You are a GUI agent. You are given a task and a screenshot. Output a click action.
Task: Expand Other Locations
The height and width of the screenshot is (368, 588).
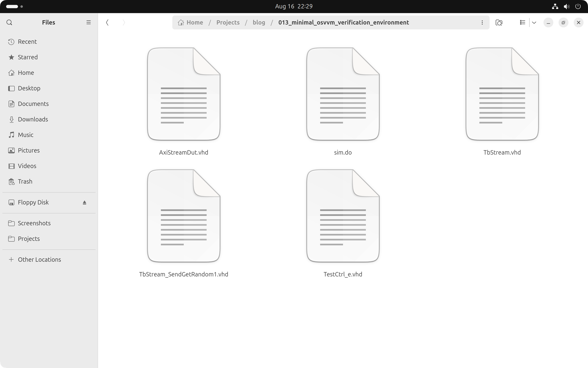pos(39,259)
